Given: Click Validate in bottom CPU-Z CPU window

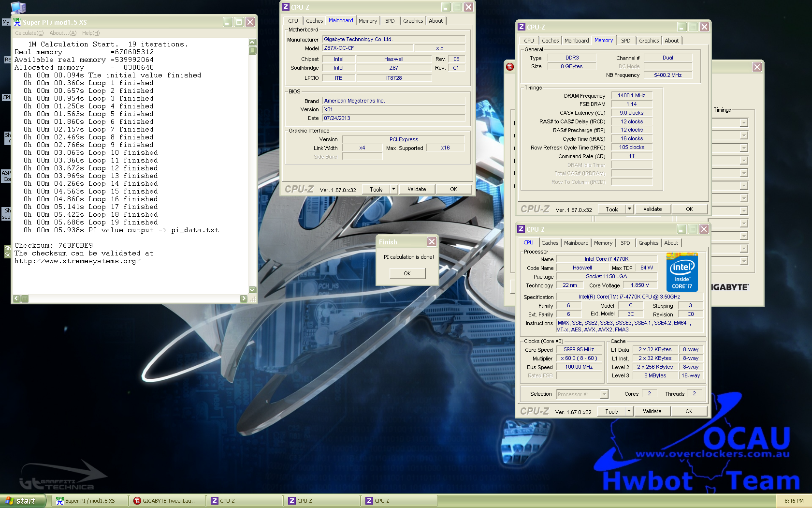Looking at the screenshot, I should (652, 411).
